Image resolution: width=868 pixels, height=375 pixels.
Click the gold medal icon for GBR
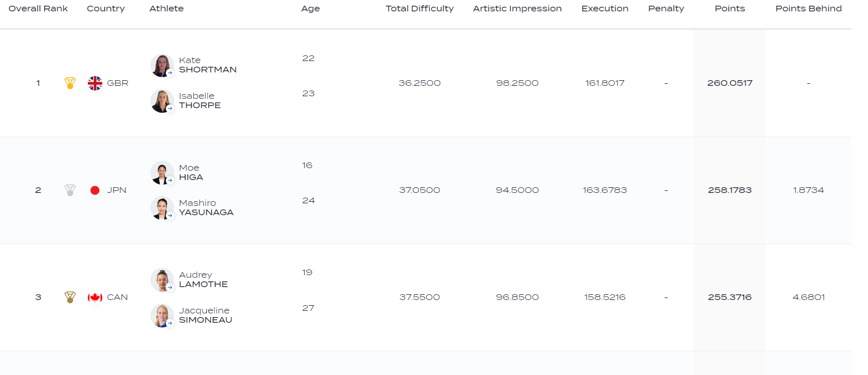coord(70,83)
